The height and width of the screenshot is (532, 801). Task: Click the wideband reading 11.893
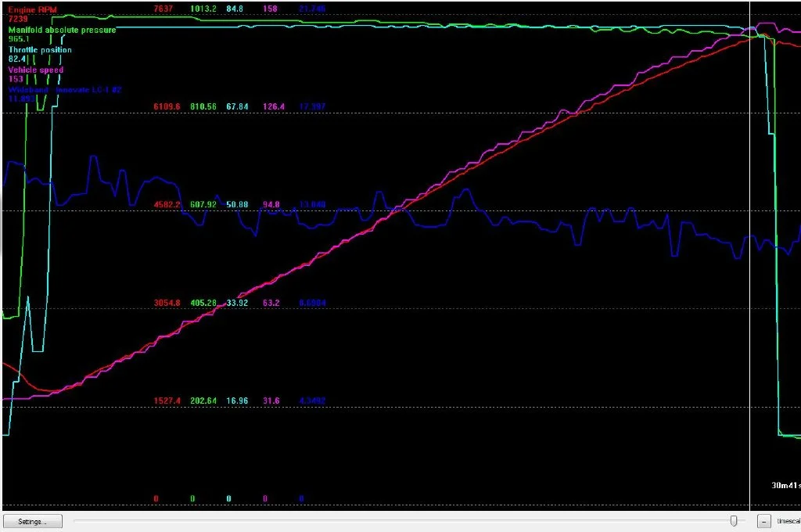21,99
